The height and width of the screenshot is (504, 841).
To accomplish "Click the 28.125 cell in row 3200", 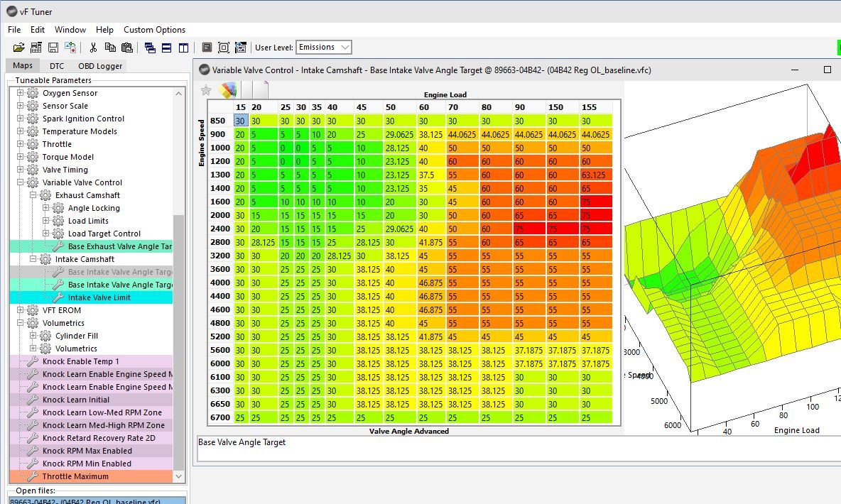I will pyautogui.click(x=340, y=256).
